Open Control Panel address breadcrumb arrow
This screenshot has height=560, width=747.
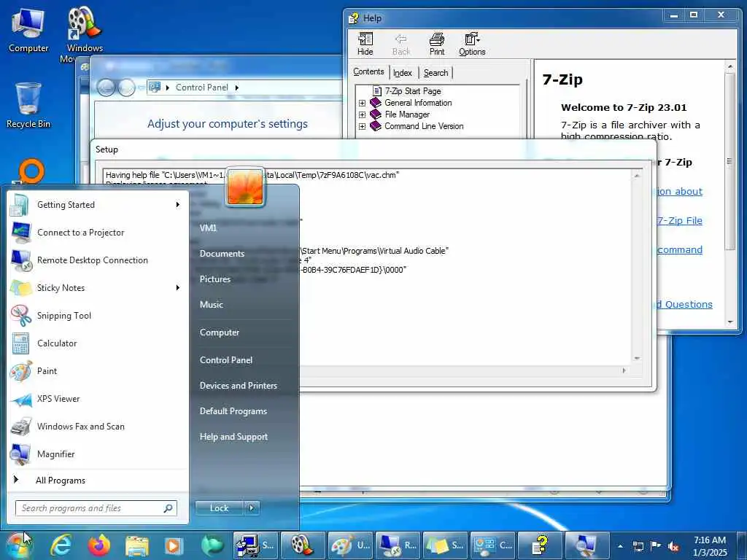237,87
